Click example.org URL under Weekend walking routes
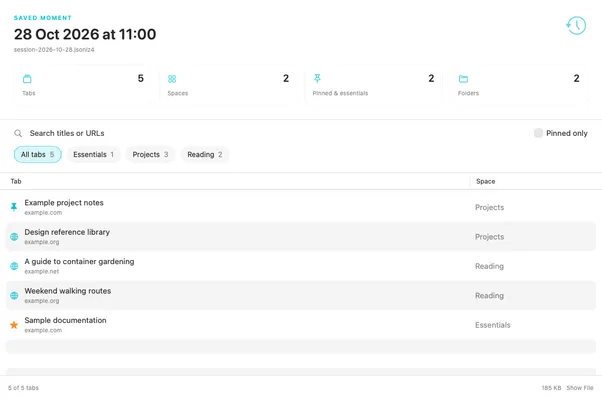Viewport: 602px width, 400px height. tap(42, 301)
